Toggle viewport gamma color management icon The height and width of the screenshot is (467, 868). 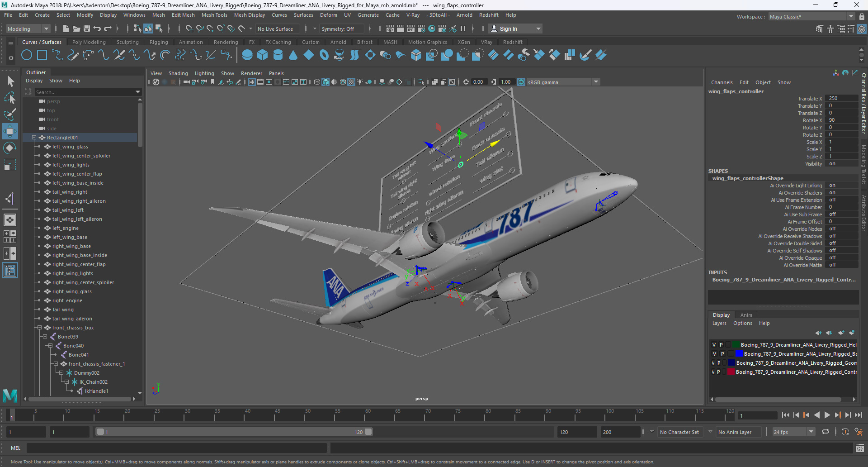click(x=521, y=82)
